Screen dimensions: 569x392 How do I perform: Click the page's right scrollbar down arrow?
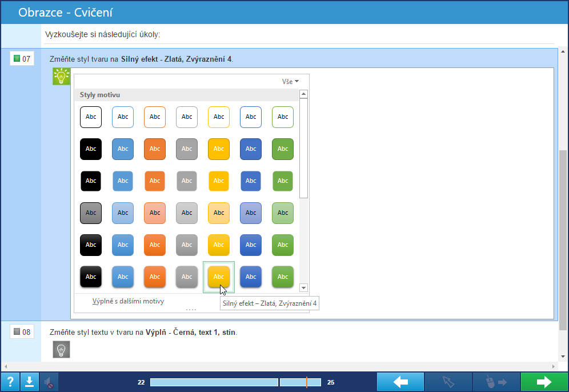563,357
